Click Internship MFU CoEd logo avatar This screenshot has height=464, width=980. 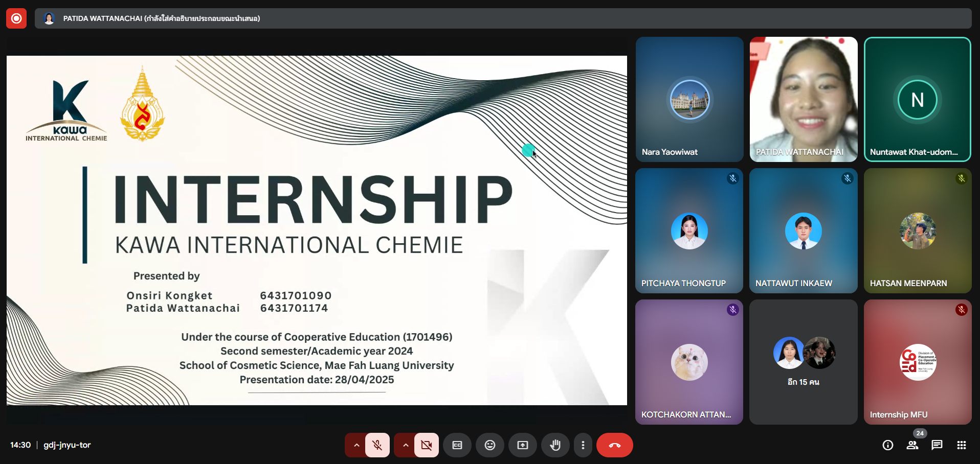[918, 362]
